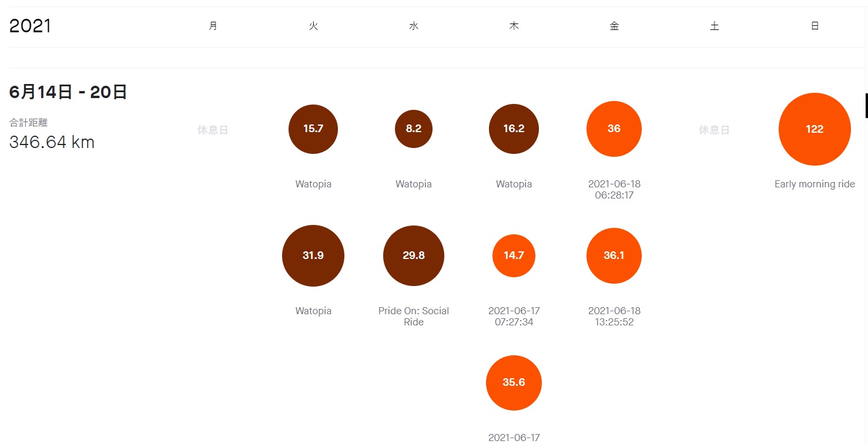
Task: Select the week heading 6月14日 - 20日
Action: (68, 92)
